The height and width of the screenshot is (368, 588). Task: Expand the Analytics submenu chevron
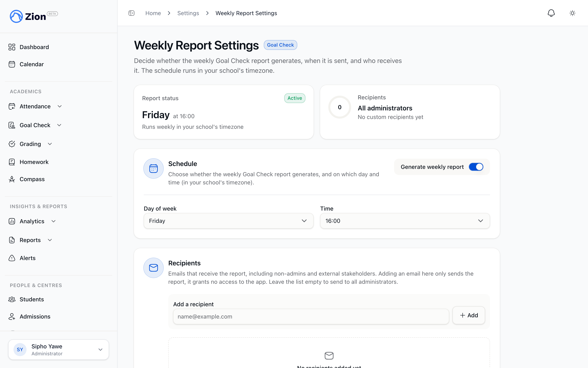click(x=53, y=221)
